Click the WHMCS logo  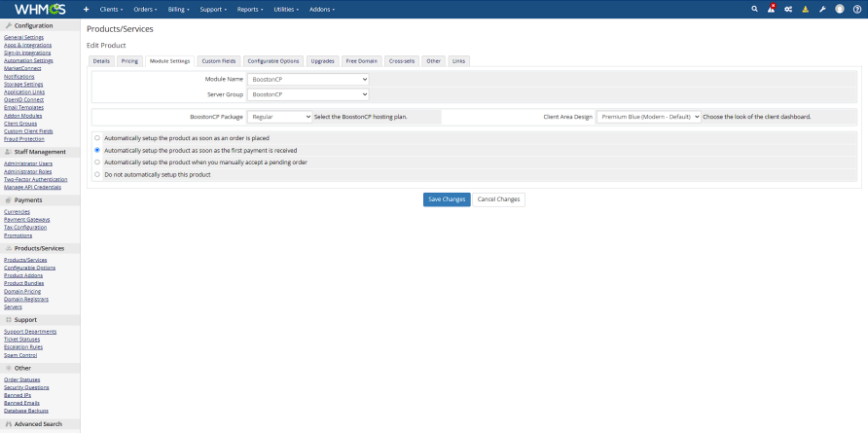tap(40, 9)
